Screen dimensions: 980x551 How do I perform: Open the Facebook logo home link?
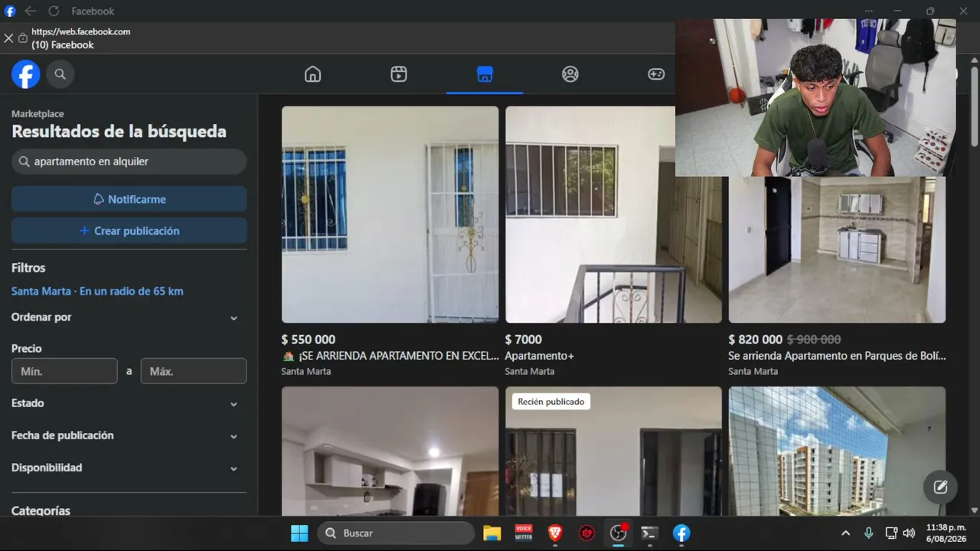[25, 74]
